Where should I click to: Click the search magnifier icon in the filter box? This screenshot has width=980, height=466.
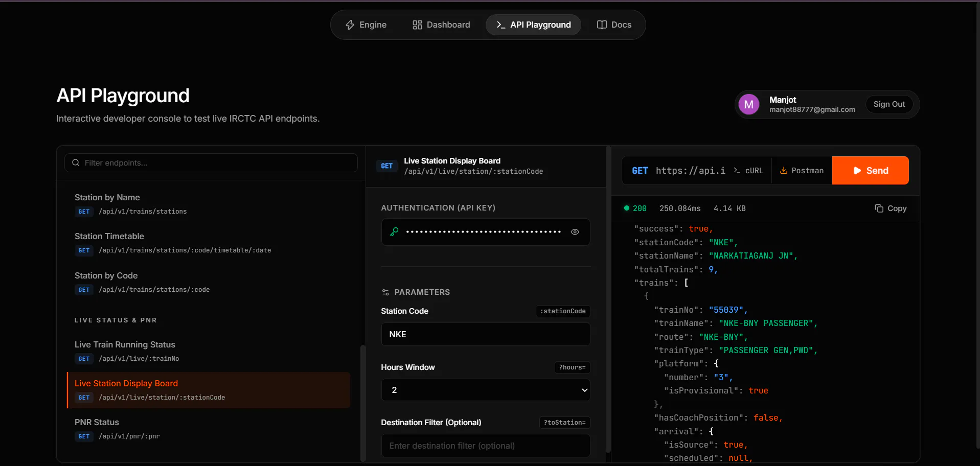pos(76,162)
